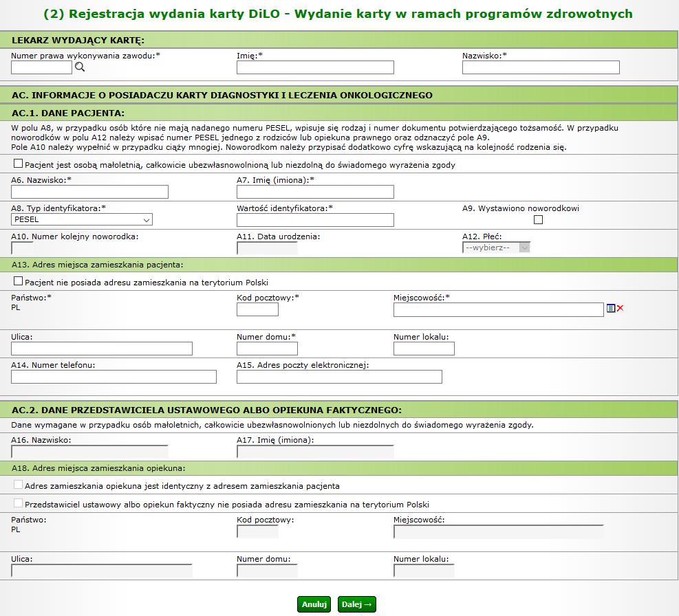The width and height of the screenshot is (679, 616).
Task: Click the guardian's 'PL' country value
Action: (16, 529)
